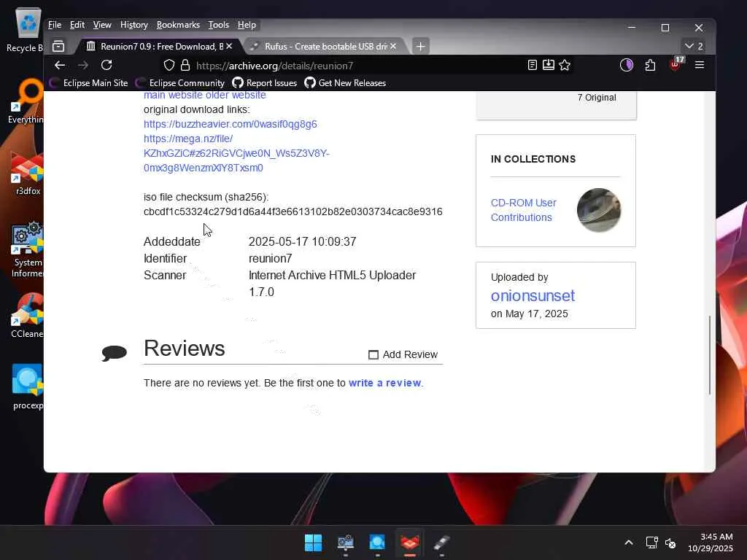Open the buzzheavier.com download link
Image resolution: width=747 pixels, height=560 pixels.
[230, 124]
